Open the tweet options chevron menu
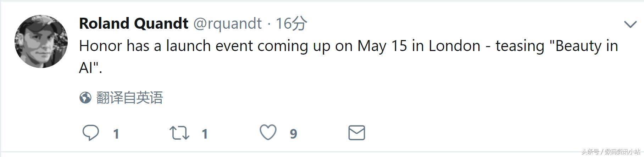 point(630,24)
